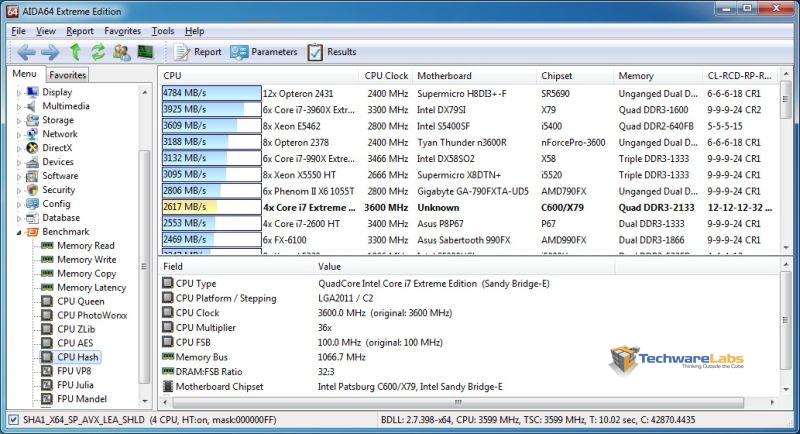Open Memory Write benchmark
800x434 pixels.
(87, 260)
